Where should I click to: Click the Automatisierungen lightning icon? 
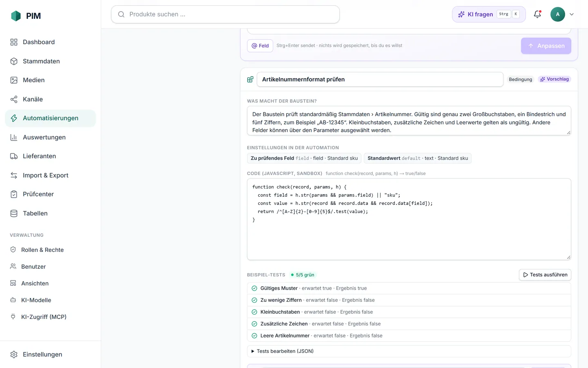pos(14,118)
